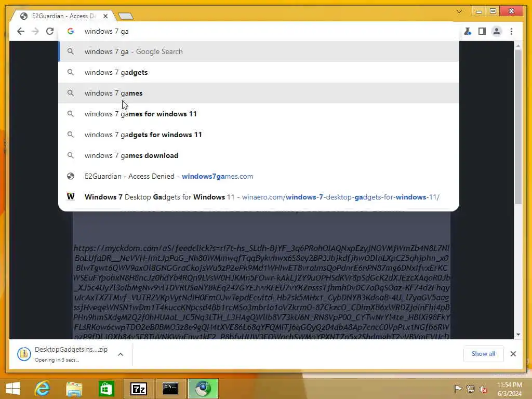Open Chrome's three-dot menu

pos(511,31)
